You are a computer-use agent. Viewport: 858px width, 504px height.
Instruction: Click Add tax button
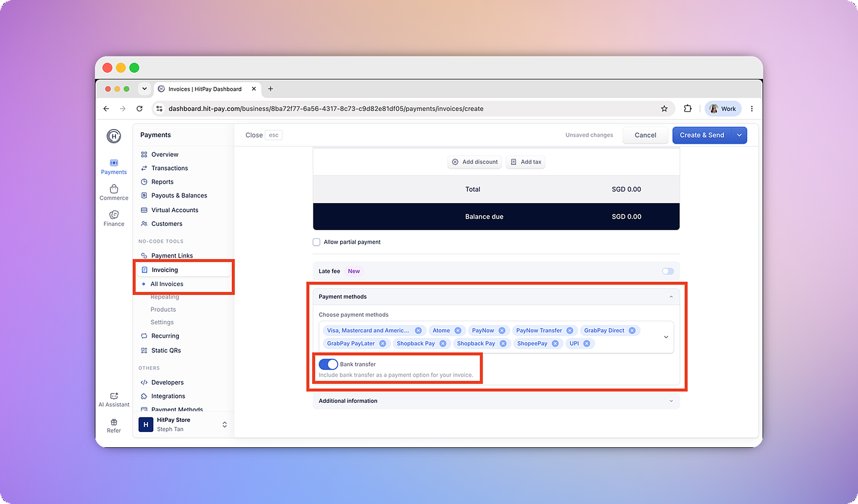[525, 162]
